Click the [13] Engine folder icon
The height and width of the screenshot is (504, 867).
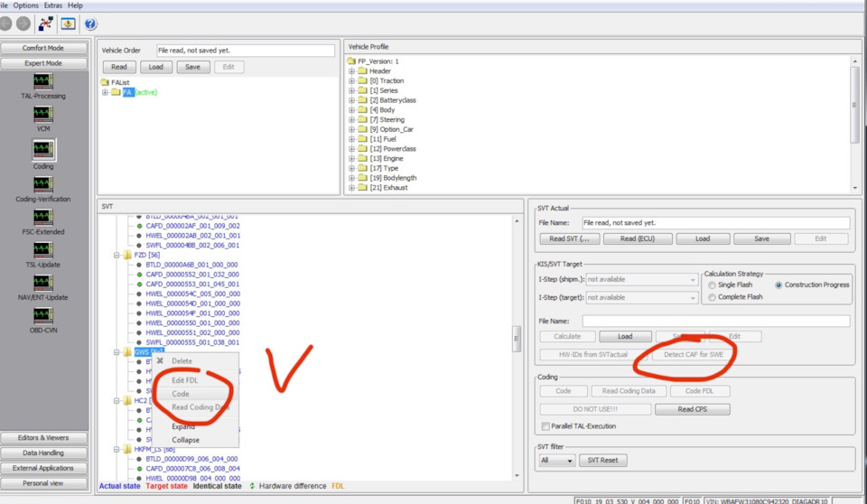tap(362, 158)
